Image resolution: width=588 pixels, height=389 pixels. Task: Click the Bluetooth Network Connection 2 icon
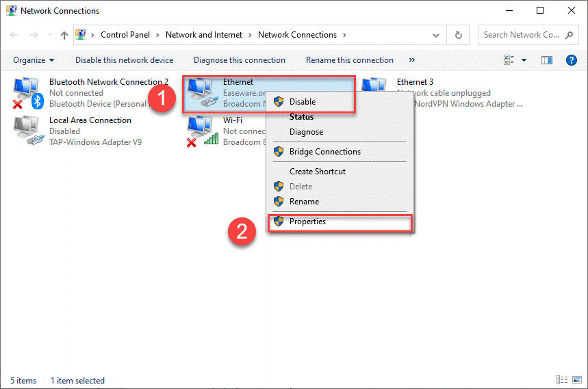[x=27, y=92]
